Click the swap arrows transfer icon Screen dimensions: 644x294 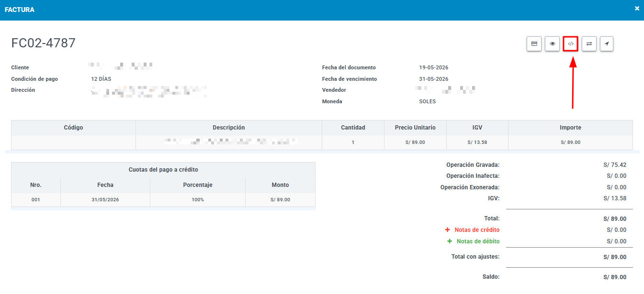pos(589,44)
